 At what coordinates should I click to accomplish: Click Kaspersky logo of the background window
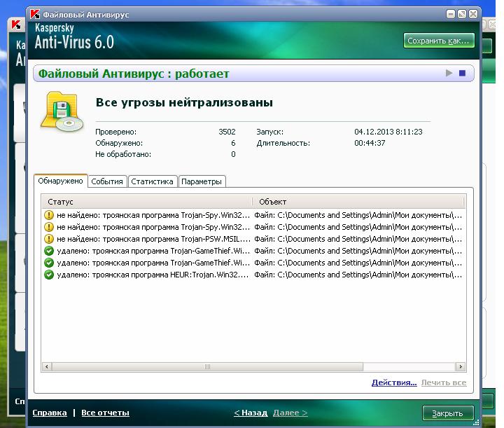16,25
